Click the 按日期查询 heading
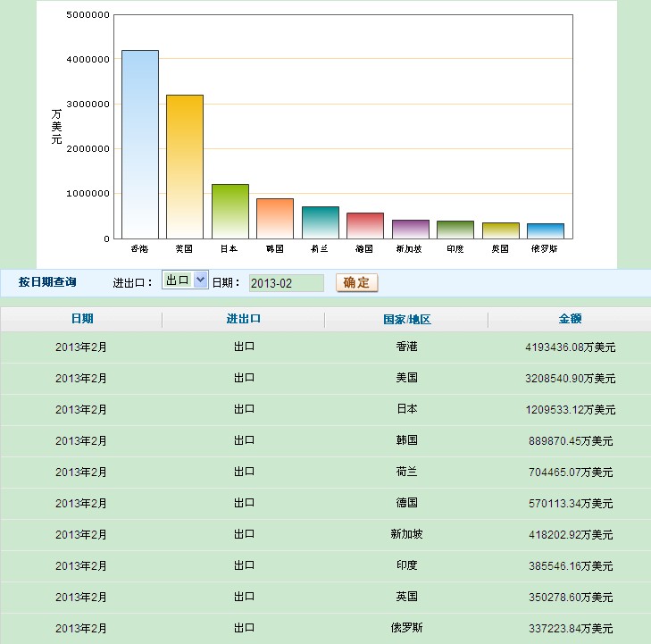This screenshot has height=644, width=651. [x=47, y=282]
